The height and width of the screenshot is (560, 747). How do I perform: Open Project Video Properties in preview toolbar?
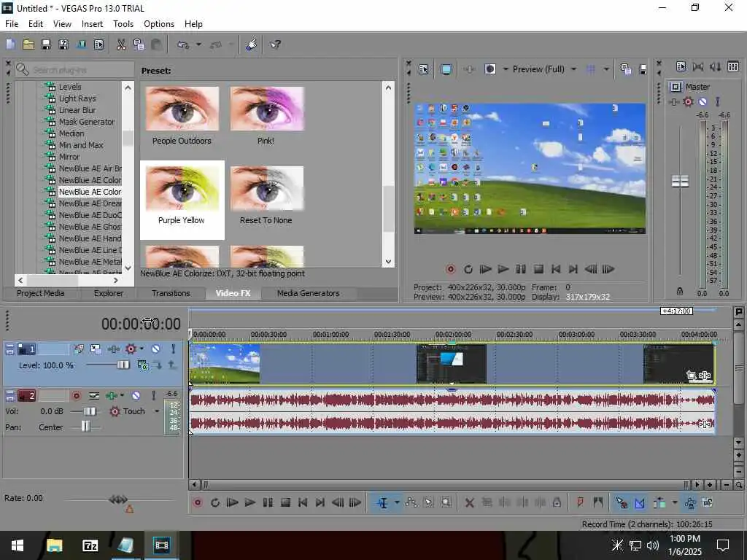424,69
